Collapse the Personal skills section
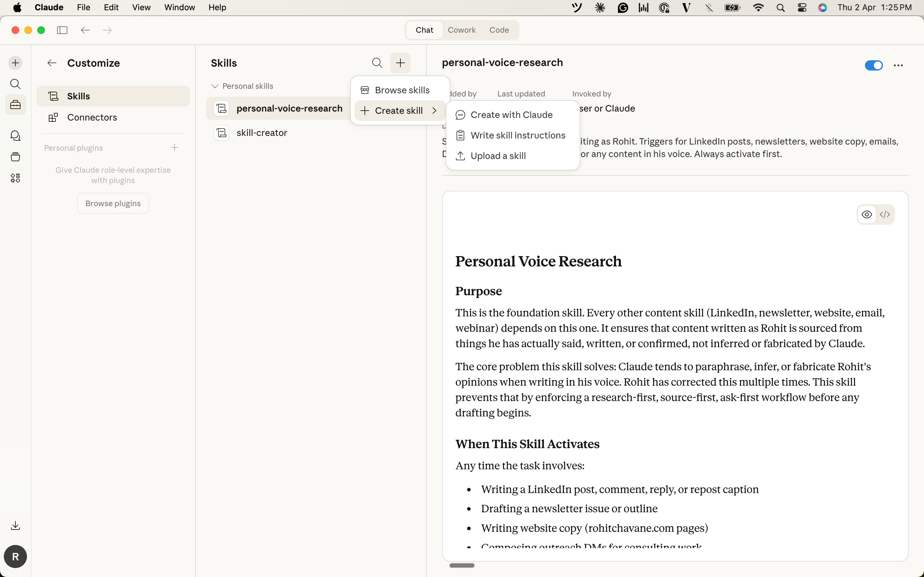This screenshot has width=924, height=577. click(215, 86)
